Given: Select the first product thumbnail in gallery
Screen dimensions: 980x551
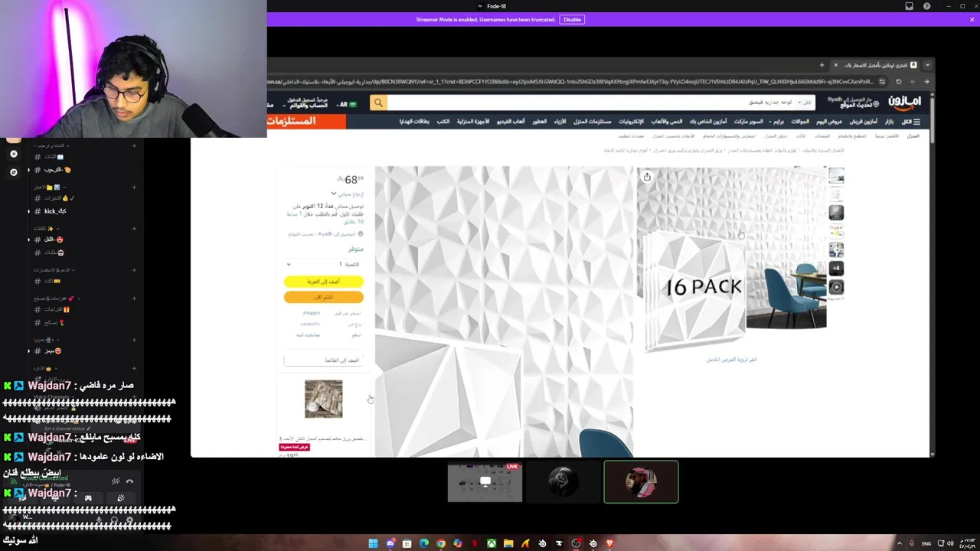Looking at the screenshot, I should tap(836, 177).
